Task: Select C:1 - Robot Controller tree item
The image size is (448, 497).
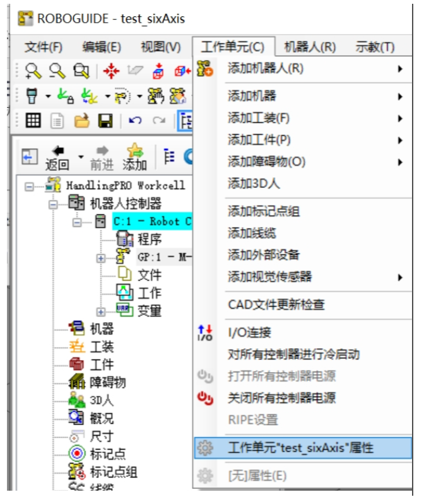Action: pyautogui.click(x=153, y=221)
